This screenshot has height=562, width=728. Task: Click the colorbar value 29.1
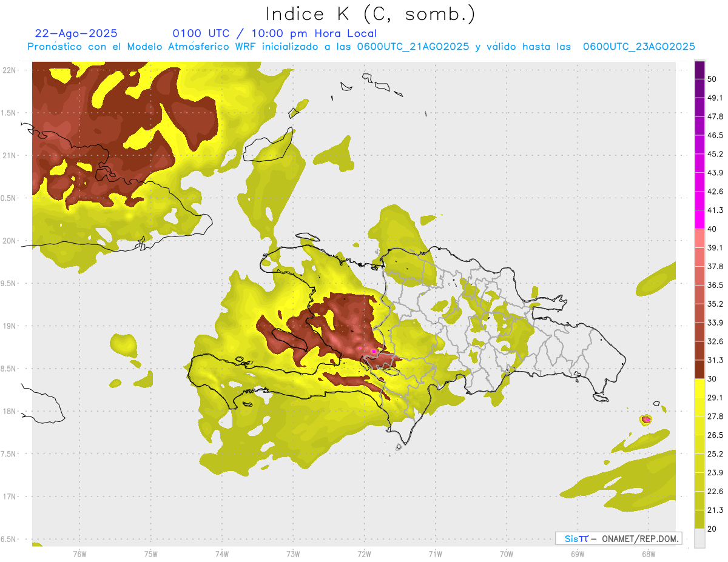715,397
